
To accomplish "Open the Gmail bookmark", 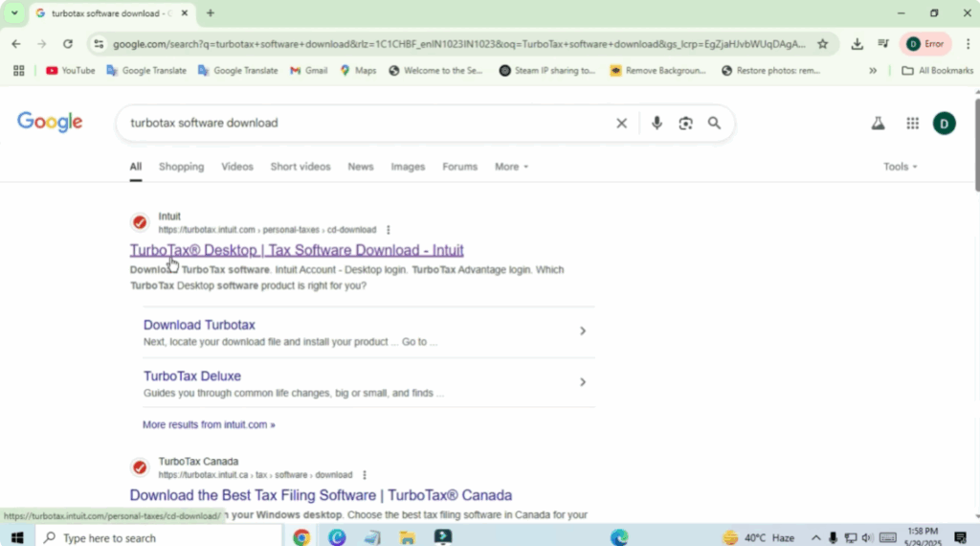I will pos(309,71).
